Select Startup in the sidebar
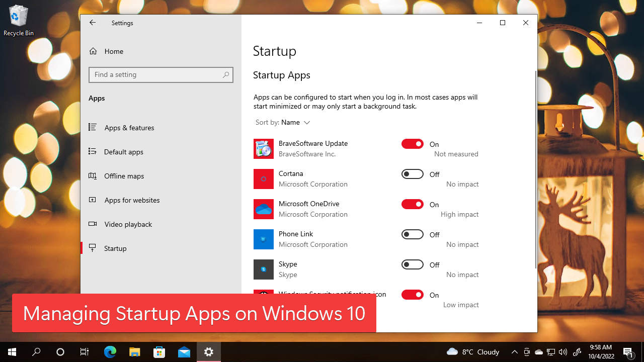Screen dimensions: 644x362 (161, 248)
